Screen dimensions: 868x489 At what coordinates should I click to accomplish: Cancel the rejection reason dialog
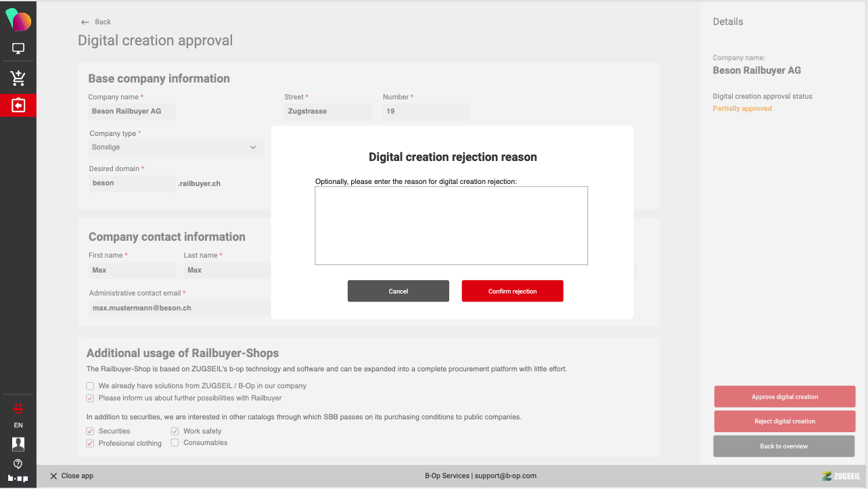click(x=398, y=291)
